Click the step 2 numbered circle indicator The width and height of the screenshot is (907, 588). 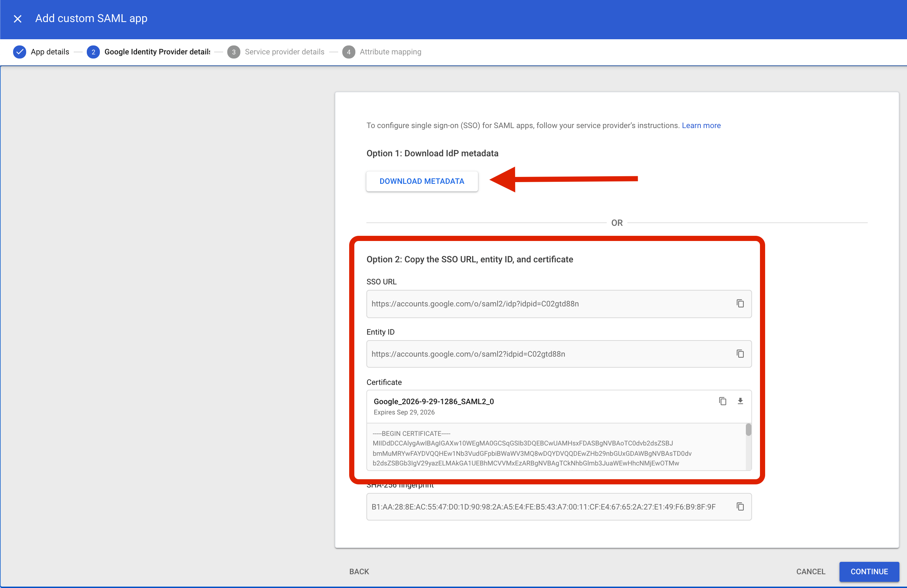93,52
